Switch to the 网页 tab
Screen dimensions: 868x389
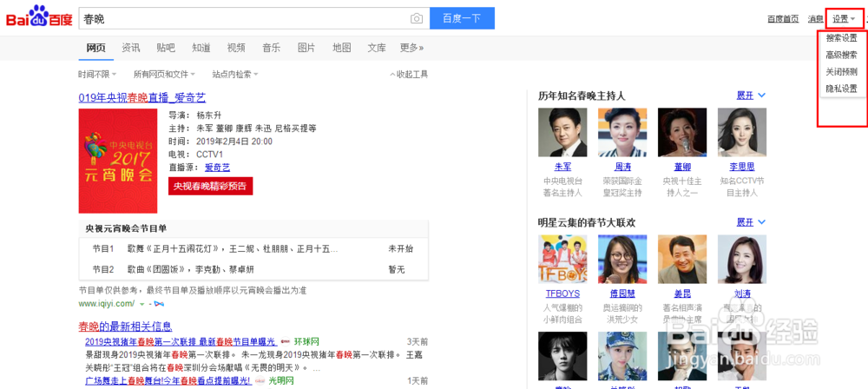tap(95, 49)
